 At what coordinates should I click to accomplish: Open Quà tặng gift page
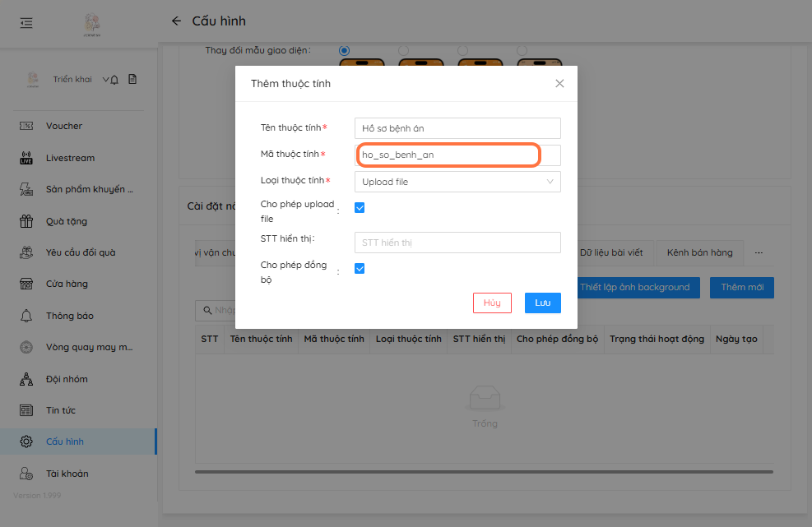point(66,221)
